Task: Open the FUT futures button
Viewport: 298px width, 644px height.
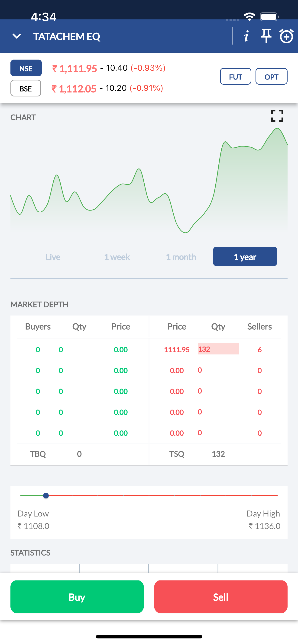Action: click(x=235, y=77)
